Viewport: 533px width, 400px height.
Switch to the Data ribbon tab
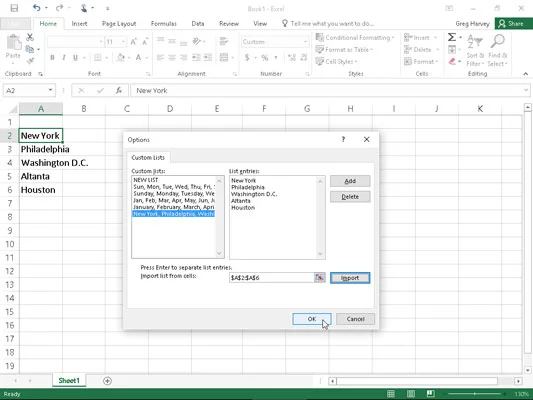pos(197,23)
